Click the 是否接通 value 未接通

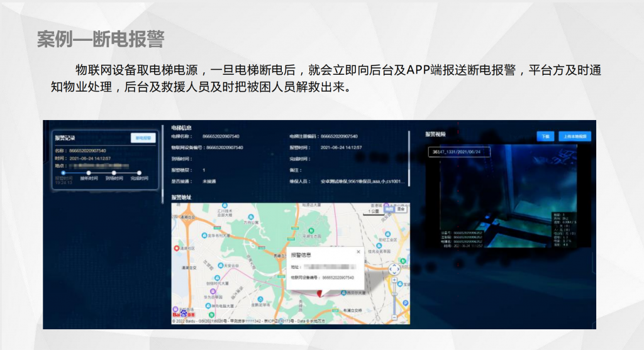tap(209, 182)
